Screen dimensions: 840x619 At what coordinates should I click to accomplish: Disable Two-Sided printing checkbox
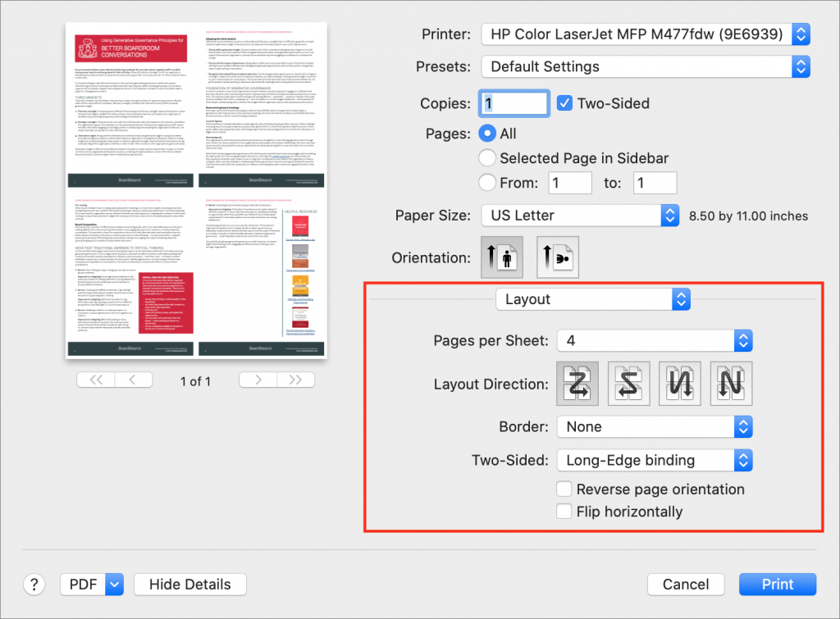pos(564,102)
